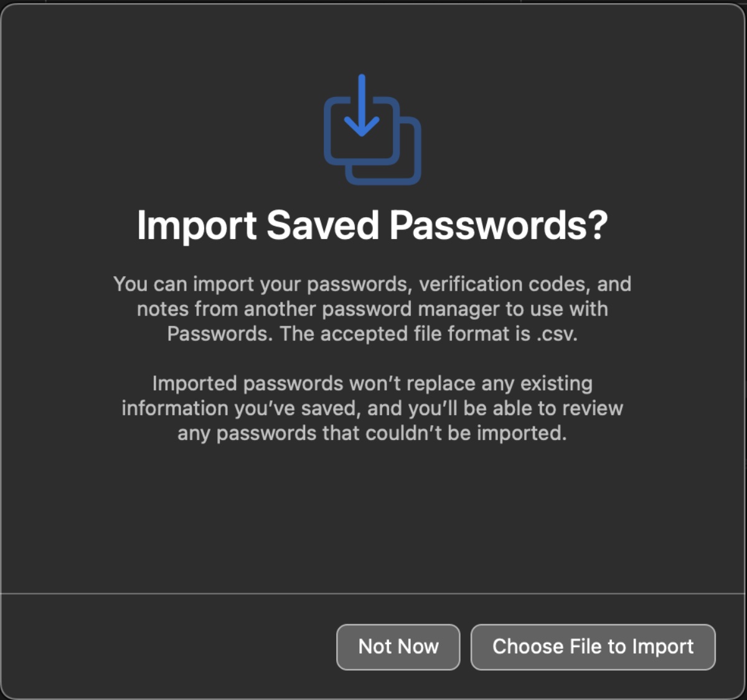
Task: Click the word "Passwords?" in the heading
Action: pos(499,225)
